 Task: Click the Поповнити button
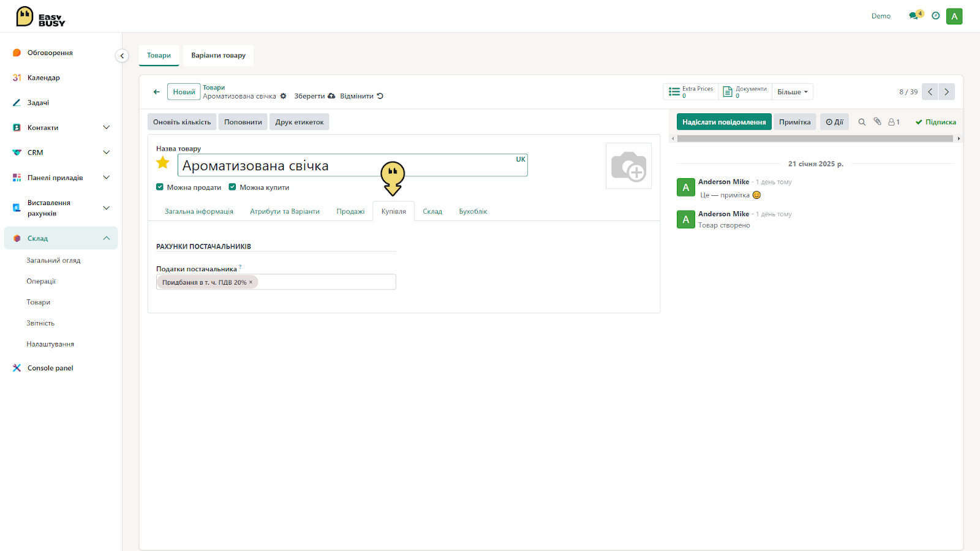(x=243, y=122)
